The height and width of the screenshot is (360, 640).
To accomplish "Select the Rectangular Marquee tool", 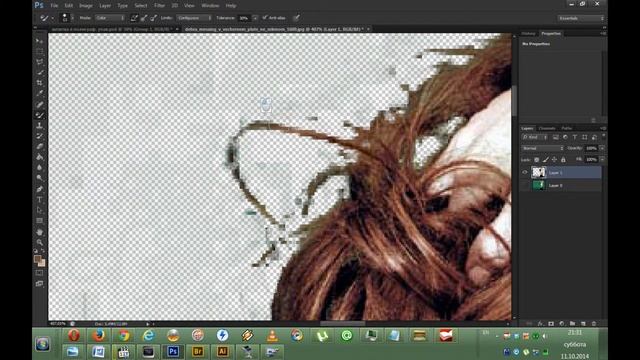I will (x=40, y=51).
